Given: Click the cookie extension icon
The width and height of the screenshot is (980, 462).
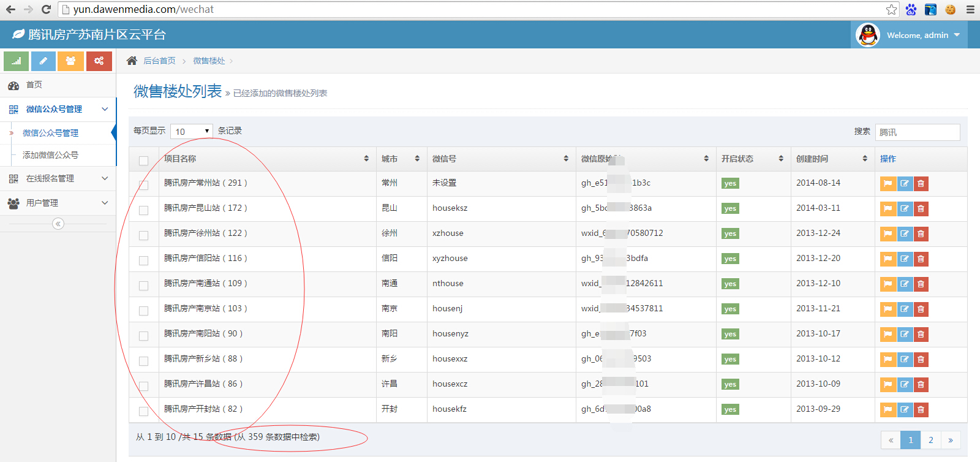Looking at the screenshot, I should (x=951, y=9).
